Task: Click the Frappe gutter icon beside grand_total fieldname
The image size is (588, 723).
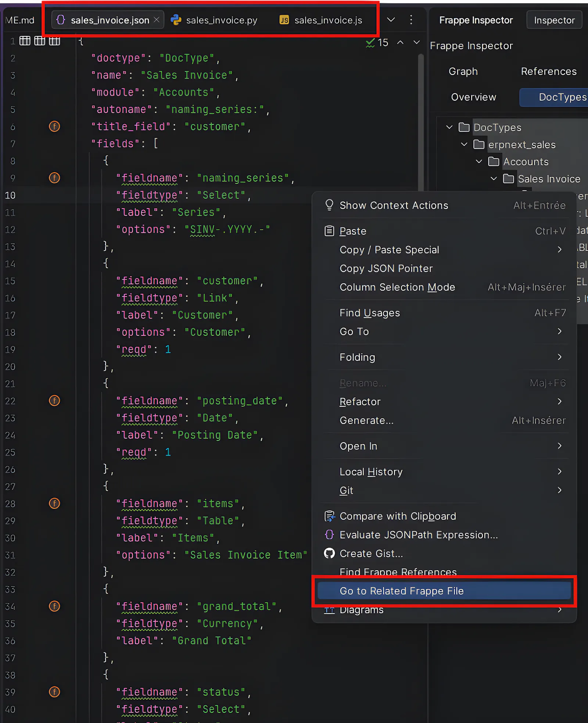Action: 54,606
